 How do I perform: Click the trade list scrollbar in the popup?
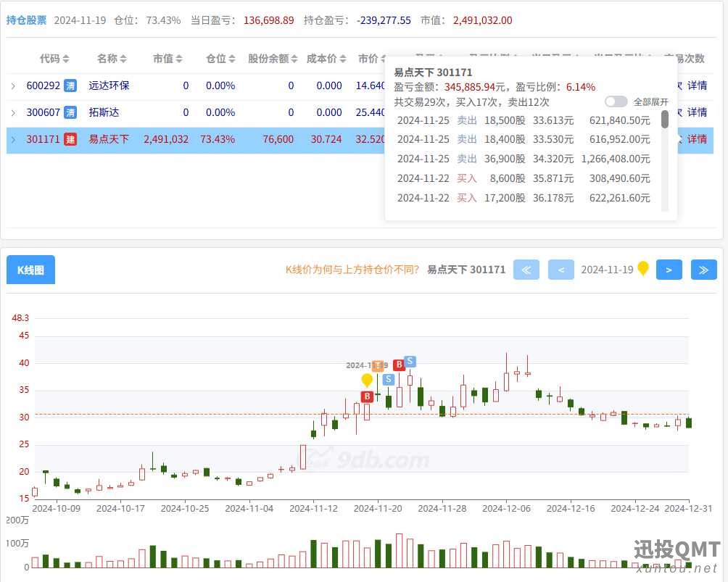[665, 120]
